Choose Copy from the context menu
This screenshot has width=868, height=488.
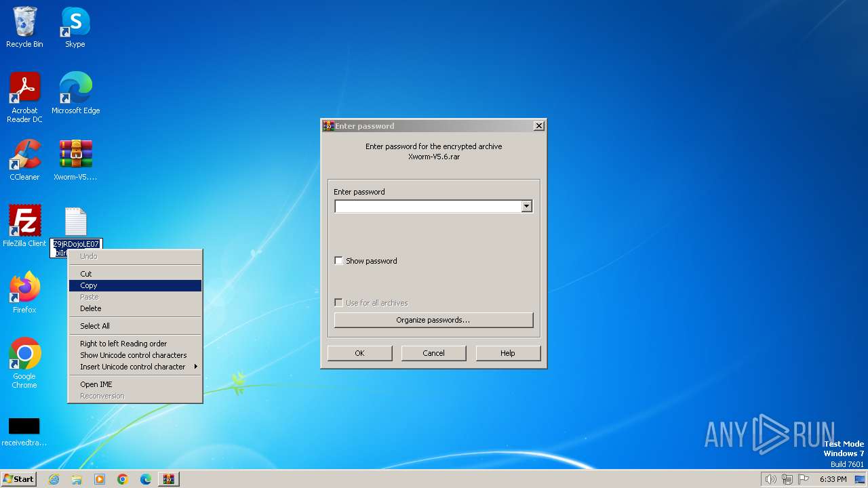(135, 285)
